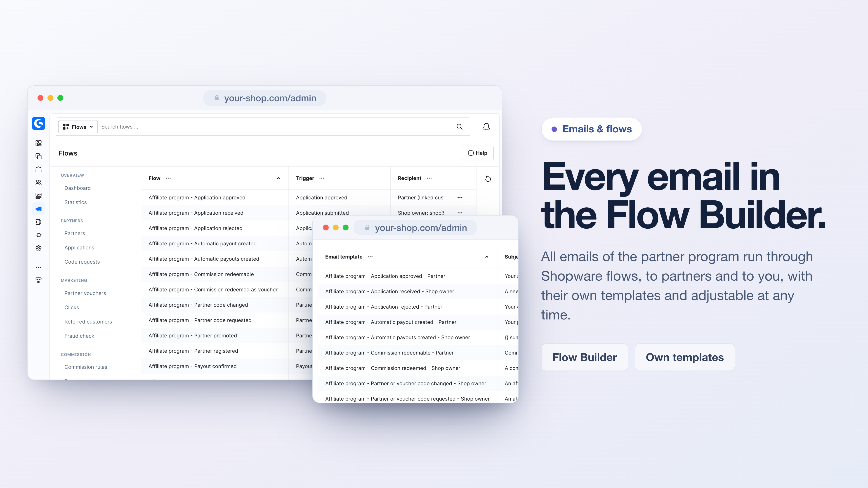Open Recipient column options menu
This screenshot has height=488, width=868.
coord(429,178)
